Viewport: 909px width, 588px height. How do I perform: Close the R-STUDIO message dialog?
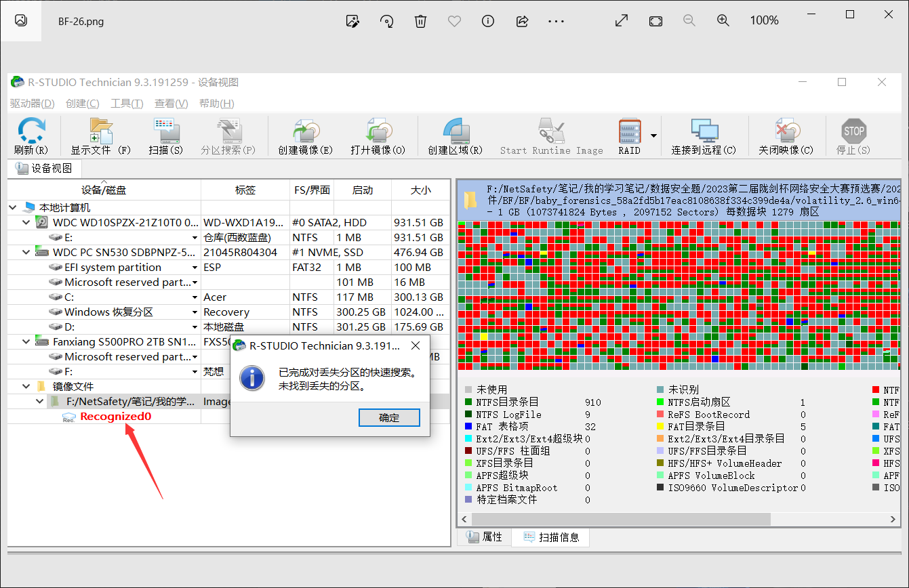416,345
